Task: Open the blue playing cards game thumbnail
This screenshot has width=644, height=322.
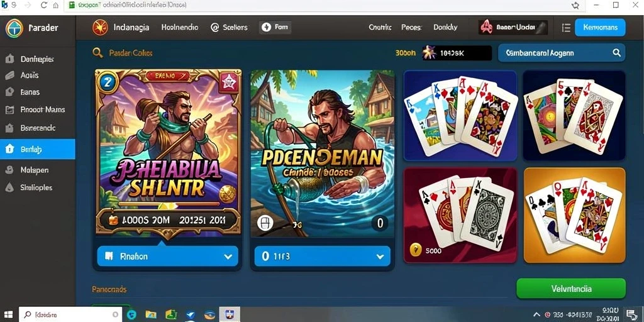Action: click(x=460, y=116)
